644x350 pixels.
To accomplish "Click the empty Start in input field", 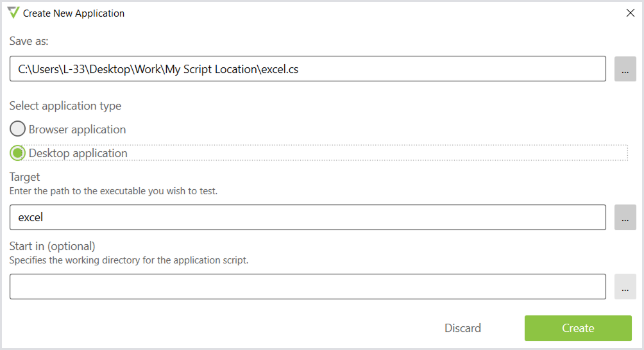I will click(x=308, y=287).
